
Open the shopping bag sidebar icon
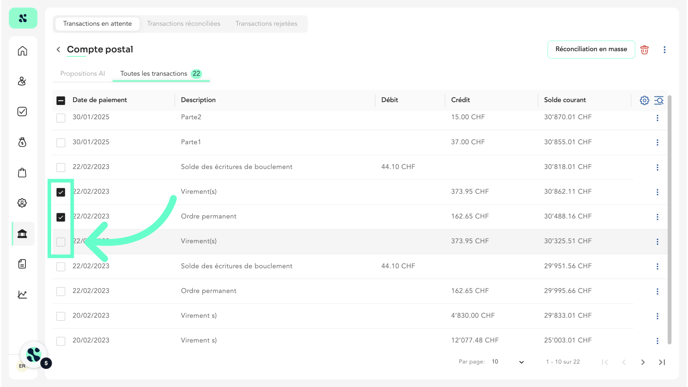(22, 172)
